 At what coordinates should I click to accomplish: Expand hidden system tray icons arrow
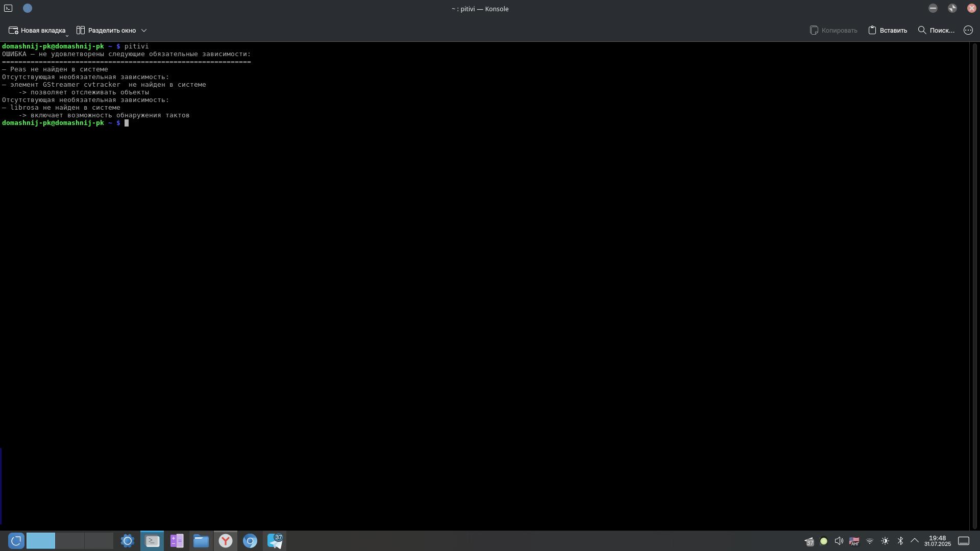click(915, 541)
